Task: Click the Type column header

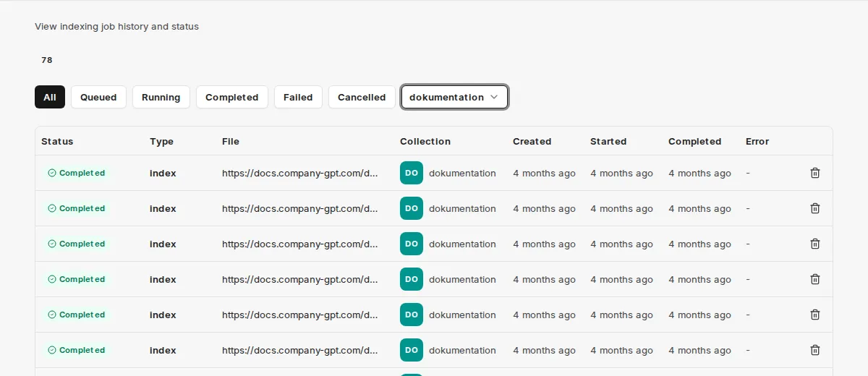Action: coord(161,141)
